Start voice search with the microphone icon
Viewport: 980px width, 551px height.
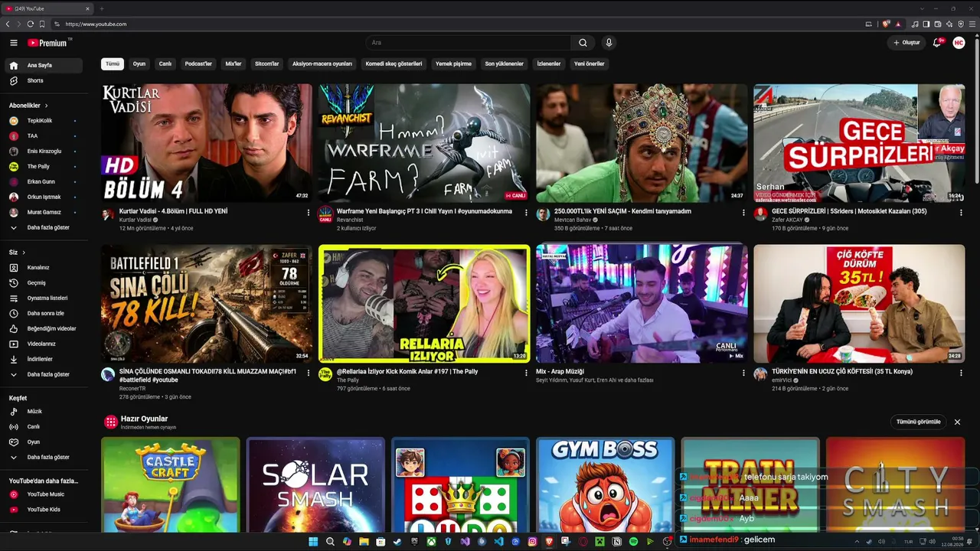coord(609,43)
